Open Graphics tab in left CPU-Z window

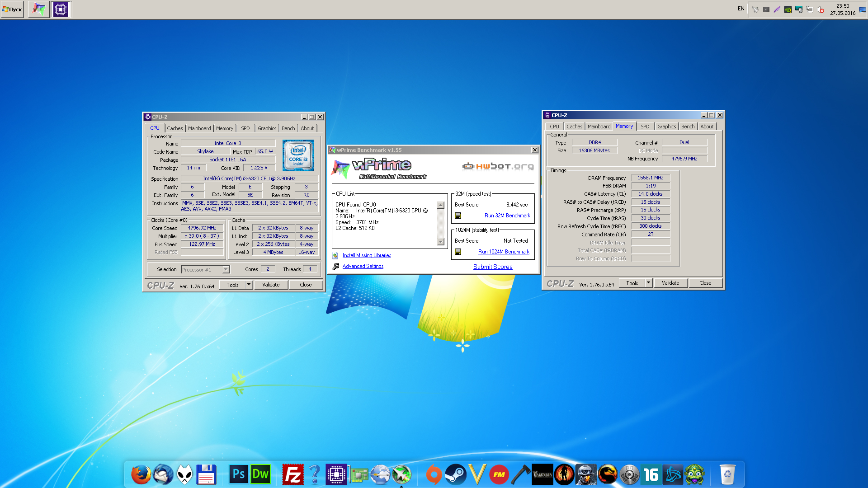pos(267,128)
